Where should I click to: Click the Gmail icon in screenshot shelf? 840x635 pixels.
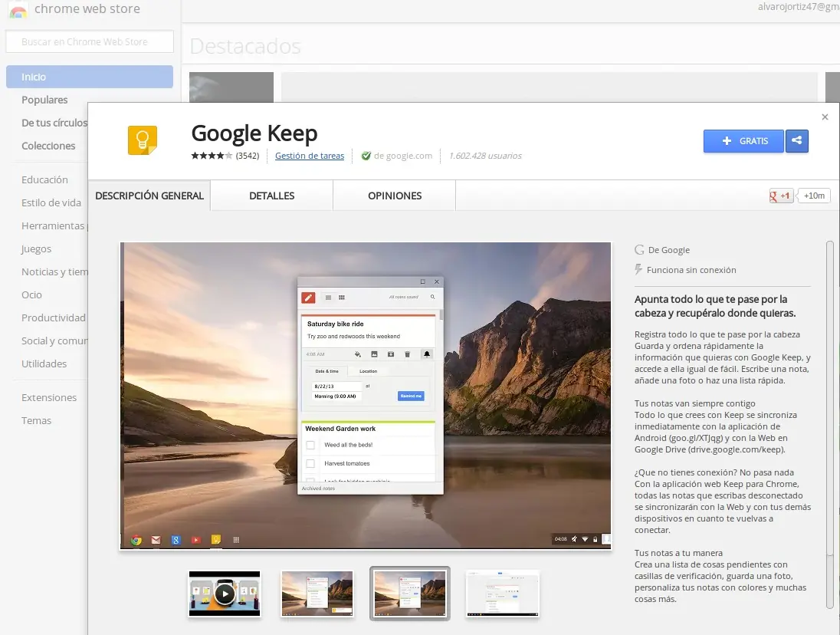click(x=156, y=540)
